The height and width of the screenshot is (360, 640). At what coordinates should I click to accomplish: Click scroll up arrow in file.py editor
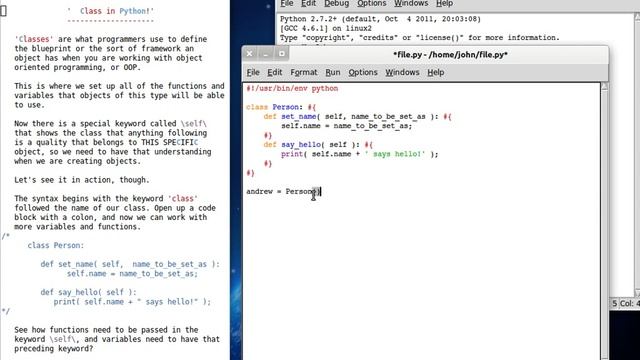tap(604, 86)
